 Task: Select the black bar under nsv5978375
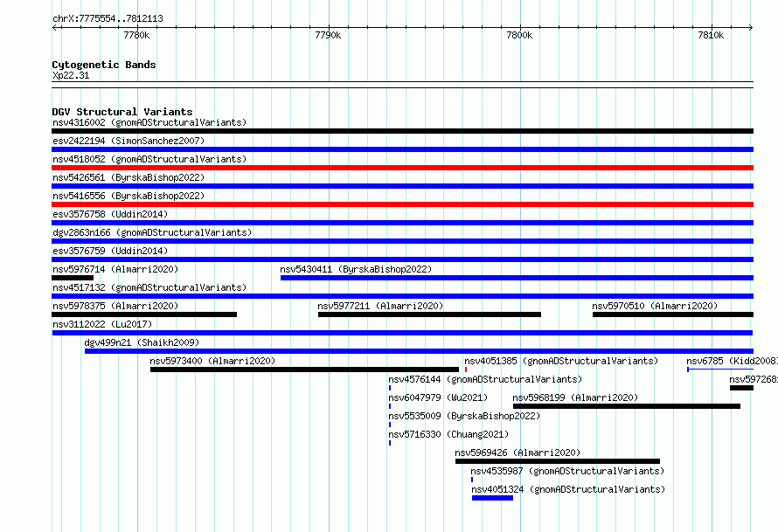144,314
